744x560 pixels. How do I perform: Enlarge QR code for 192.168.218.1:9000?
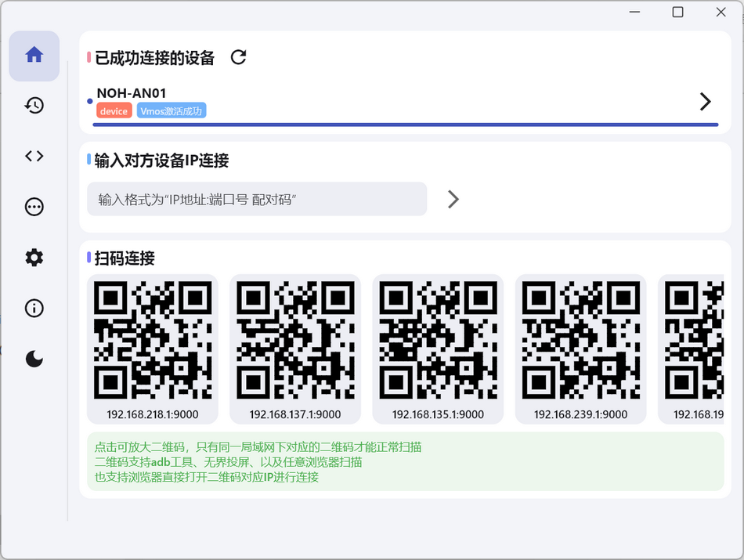(x=153, y=341)
